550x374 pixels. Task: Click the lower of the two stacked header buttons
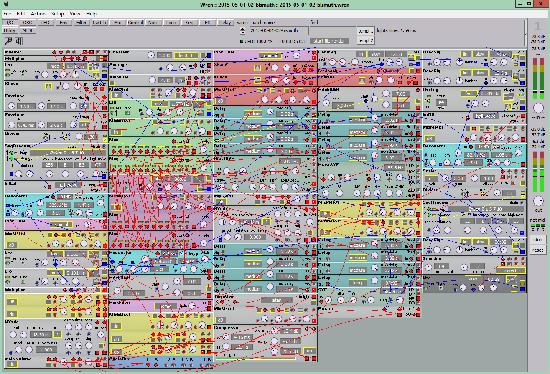[365, 40]
